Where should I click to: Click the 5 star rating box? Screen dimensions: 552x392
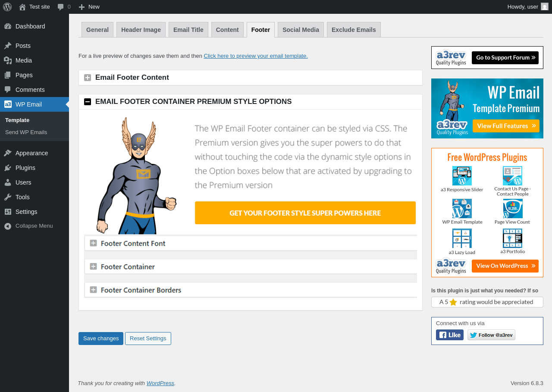pyautogui.click(x=487, y=302)
